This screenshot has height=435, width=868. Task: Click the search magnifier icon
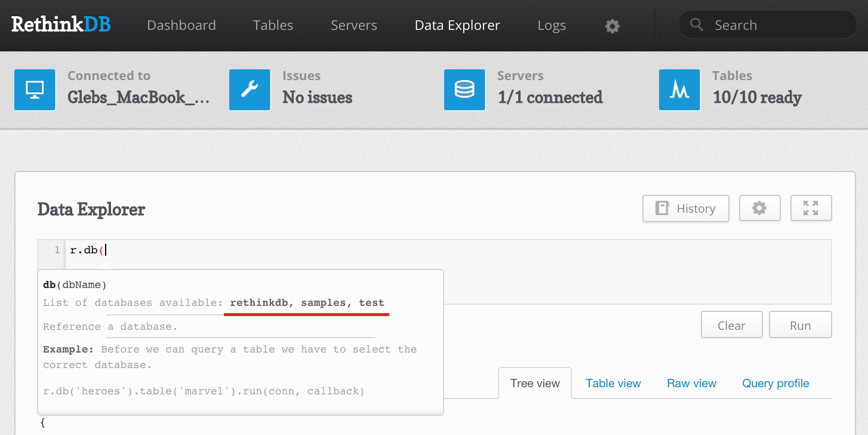(x=696, y=24)
